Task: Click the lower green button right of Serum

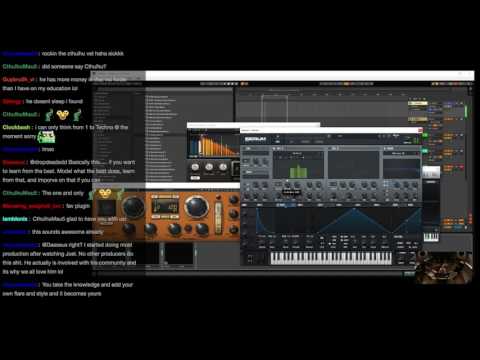Action: (x=425, y=151)
